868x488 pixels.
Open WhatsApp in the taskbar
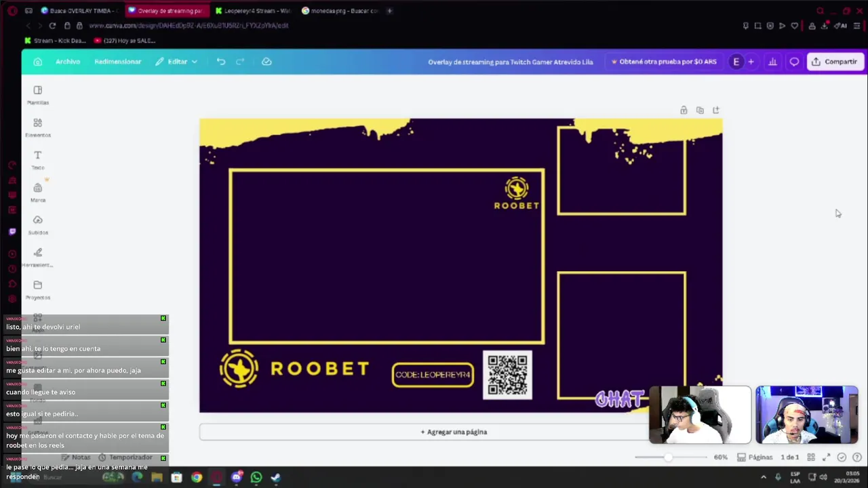[x=256, y=477]
